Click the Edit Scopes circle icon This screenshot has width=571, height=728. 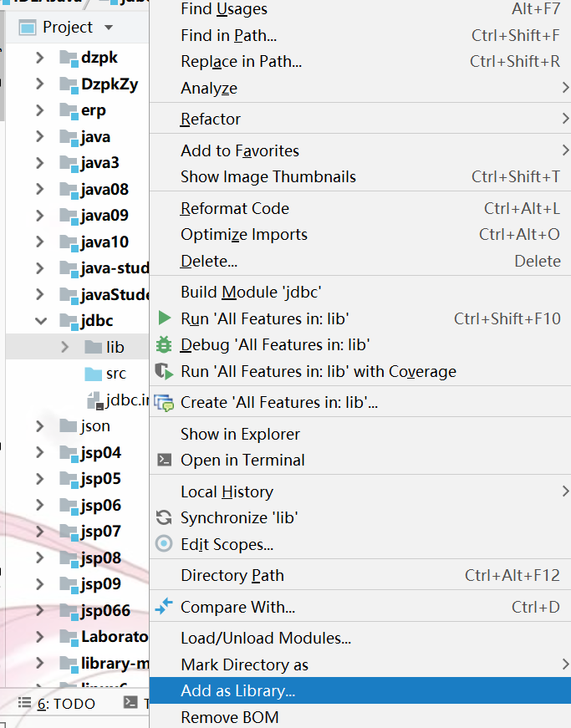click(164, 543)
